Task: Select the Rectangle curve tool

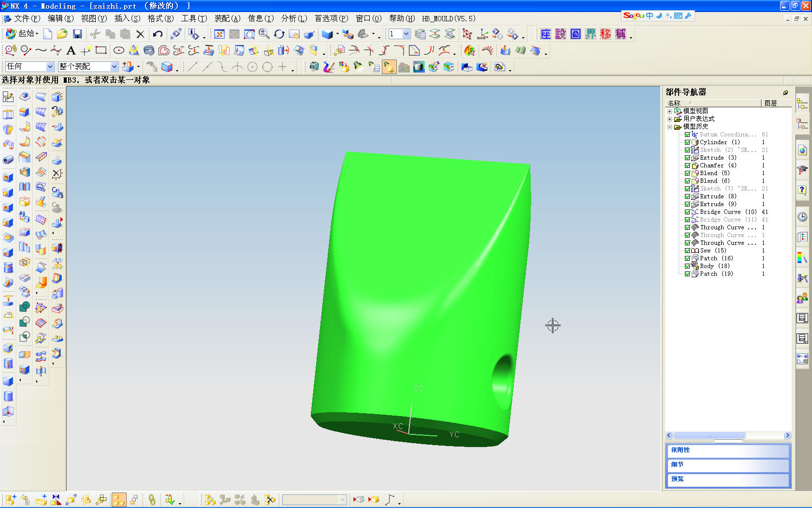Action: [x=101, y=50]
